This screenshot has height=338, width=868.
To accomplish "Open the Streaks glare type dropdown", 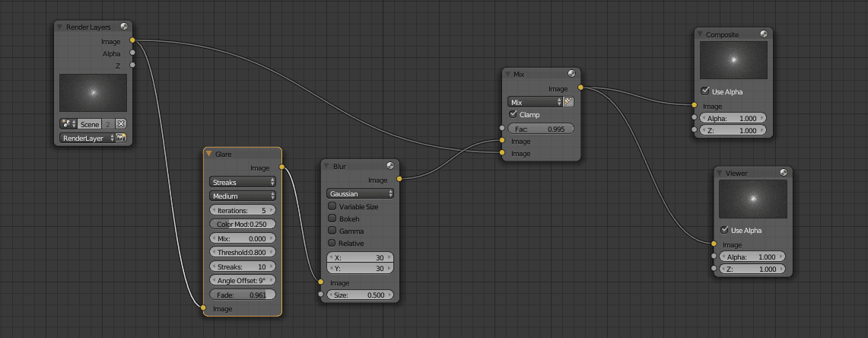I will tap(243, 183).
